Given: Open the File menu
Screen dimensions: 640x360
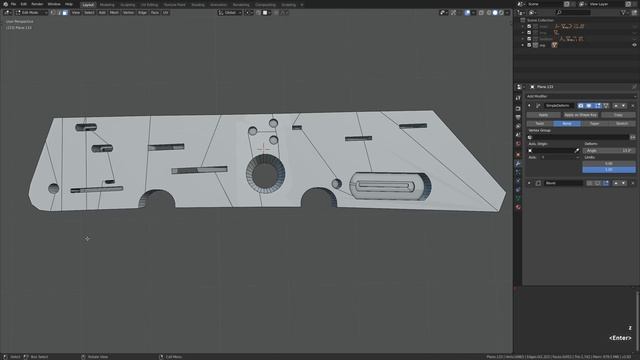Looking at the screenshot, I should (13, 4).
